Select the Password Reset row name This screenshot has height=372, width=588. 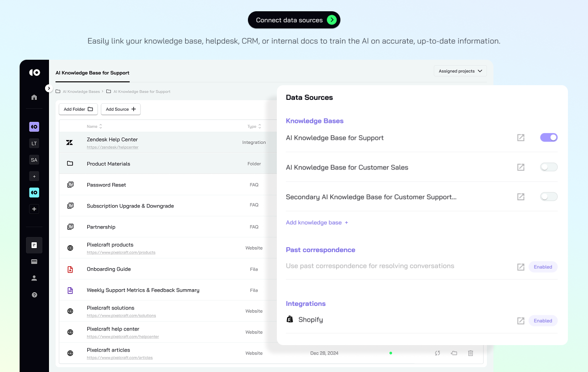(106, 185)
